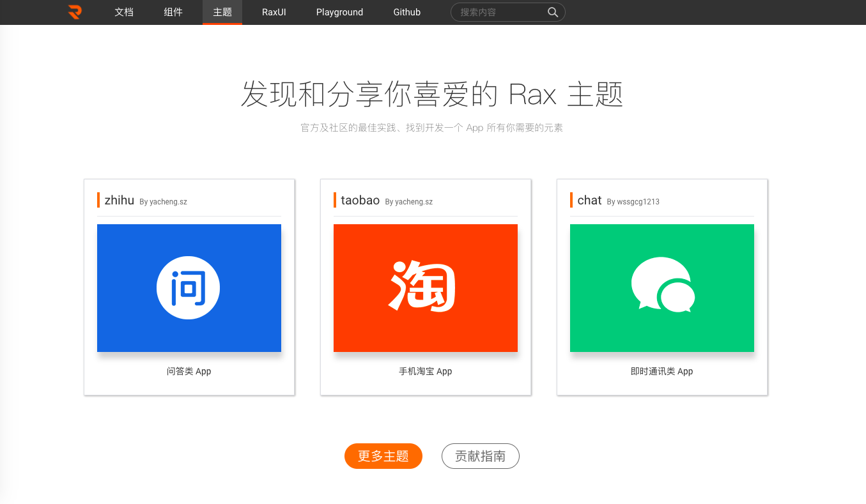Open the zhihu theme title

(120, 200)
